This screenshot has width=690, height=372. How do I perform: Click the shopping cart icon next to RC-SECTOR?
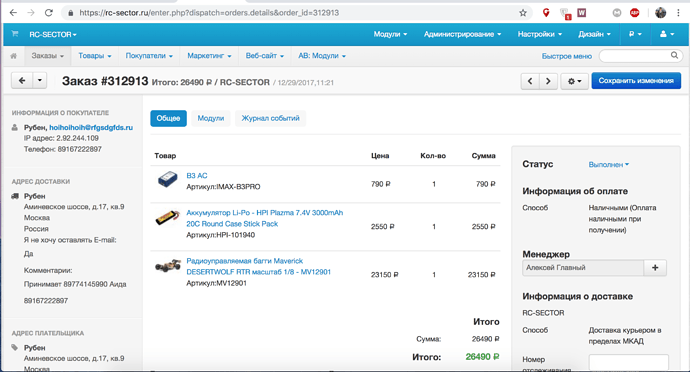point(15,34)
